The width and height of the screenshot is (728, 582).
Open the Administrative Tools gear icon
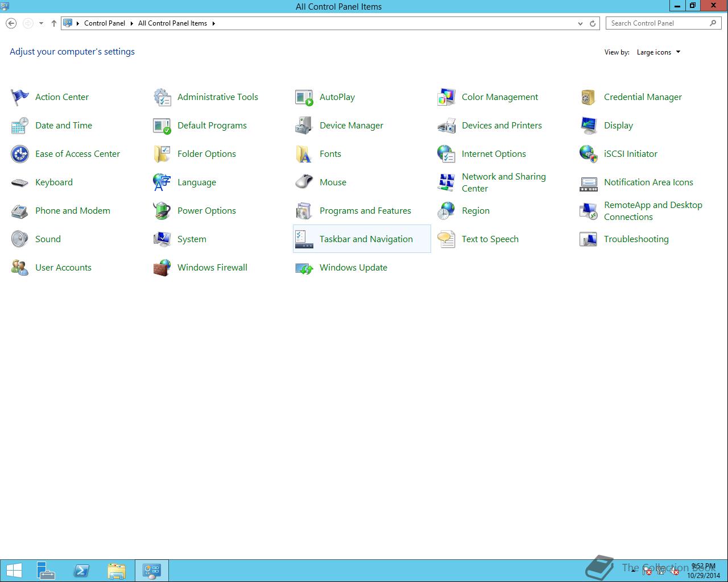tap(162, 97)
